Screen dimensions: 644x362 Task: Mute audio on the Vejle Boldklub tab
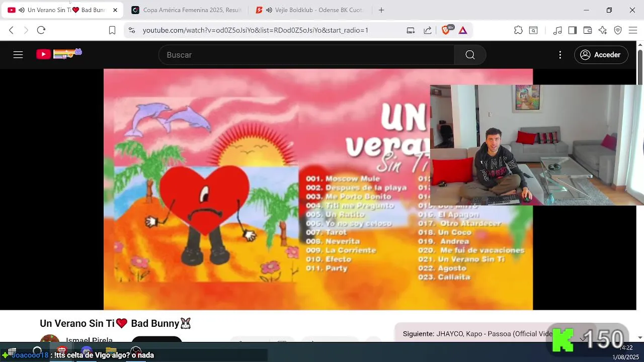[x=269, y=10]
